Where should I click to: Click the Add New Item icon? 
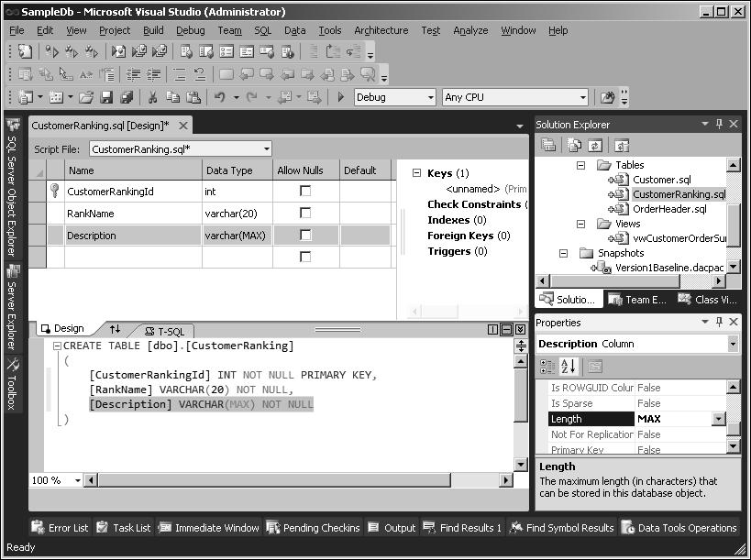(x=56, y=98)
